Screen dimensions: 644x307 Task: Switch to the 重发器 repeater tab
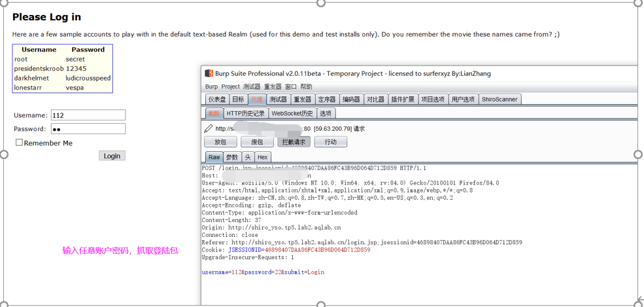click(302, 99)
